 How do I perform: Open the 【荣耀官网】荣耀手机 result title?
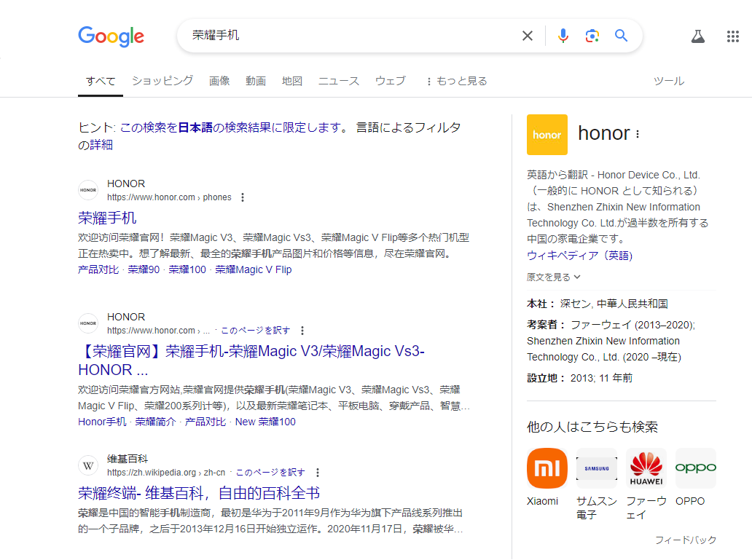point(251,360)
